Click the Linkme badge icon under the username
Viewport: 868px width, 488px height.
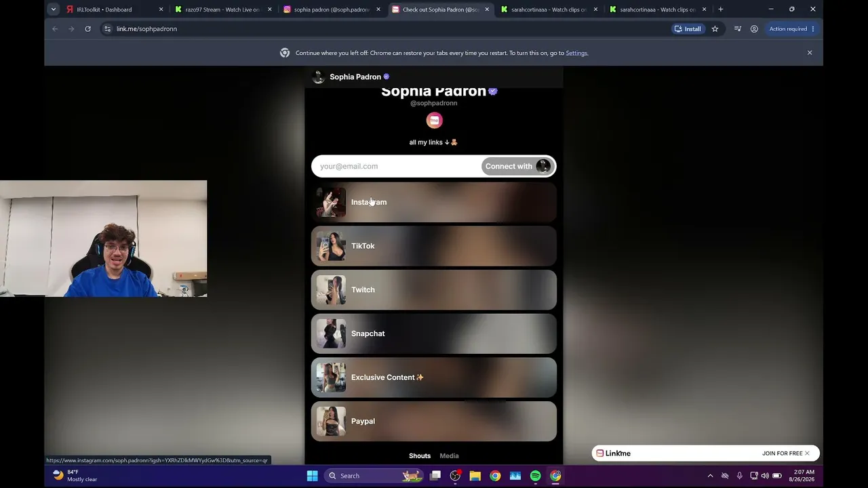pos(434,121)
